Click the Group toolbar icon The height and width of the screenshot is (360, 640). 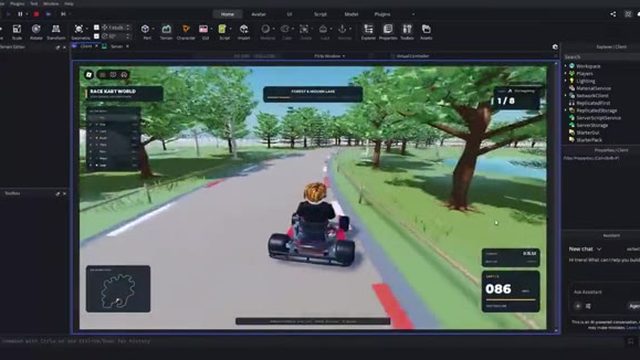[305, 32]
